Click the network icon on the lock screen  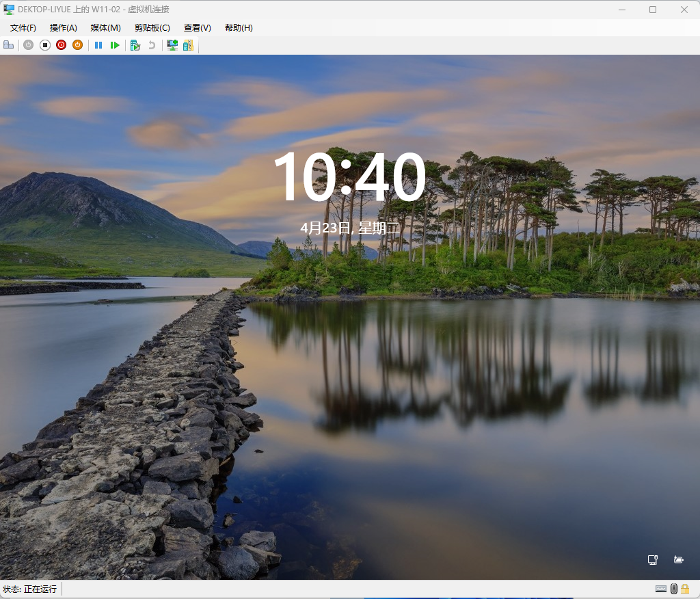[653, 559]
